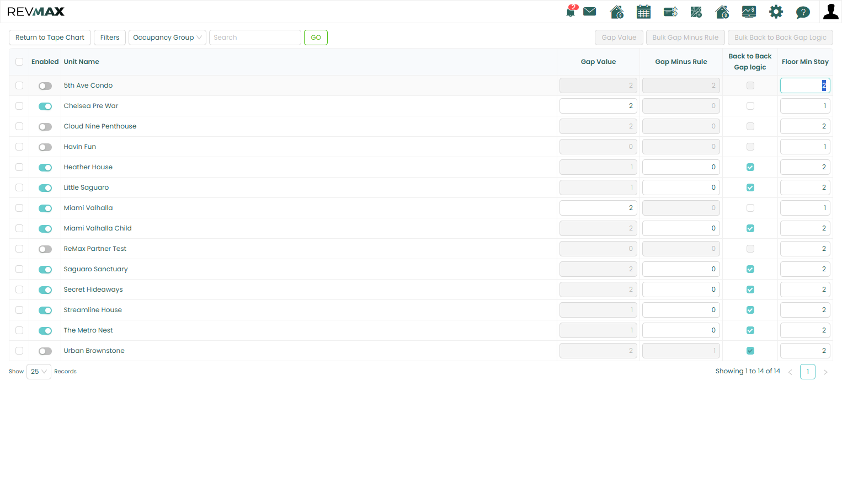
Task: Edit Gap Value for Miami Valhalla
Action: click(x=598, y=208)
